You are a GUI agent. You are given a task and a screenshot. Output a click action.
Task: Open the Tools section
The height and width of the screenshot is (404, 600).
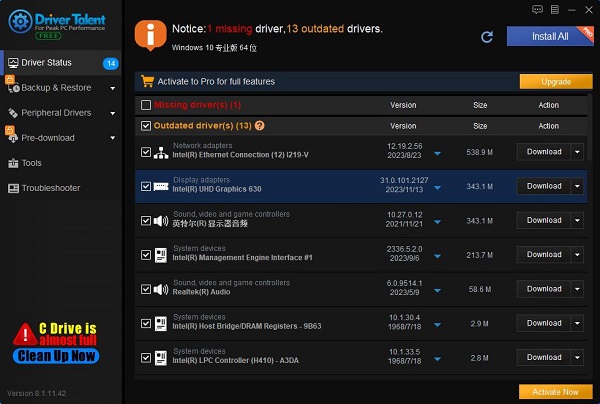click(x=61, y=163)
